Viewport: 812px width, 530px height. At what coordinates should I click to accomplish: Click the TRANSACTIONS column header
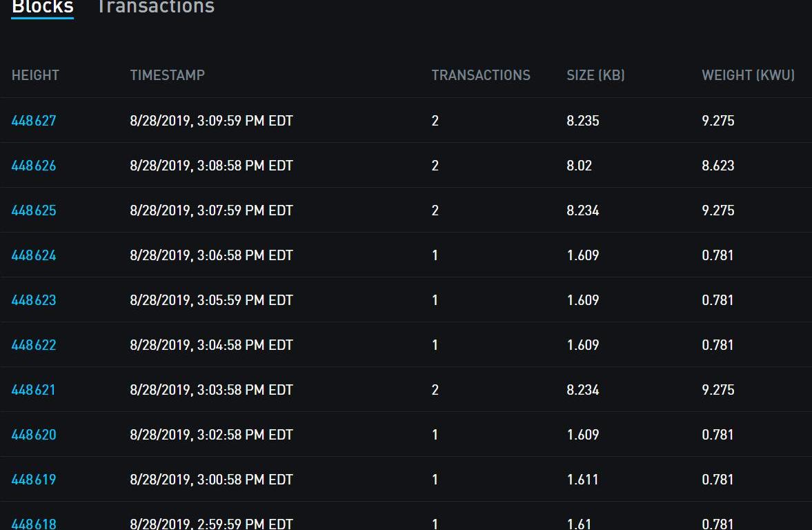[481, 75]
